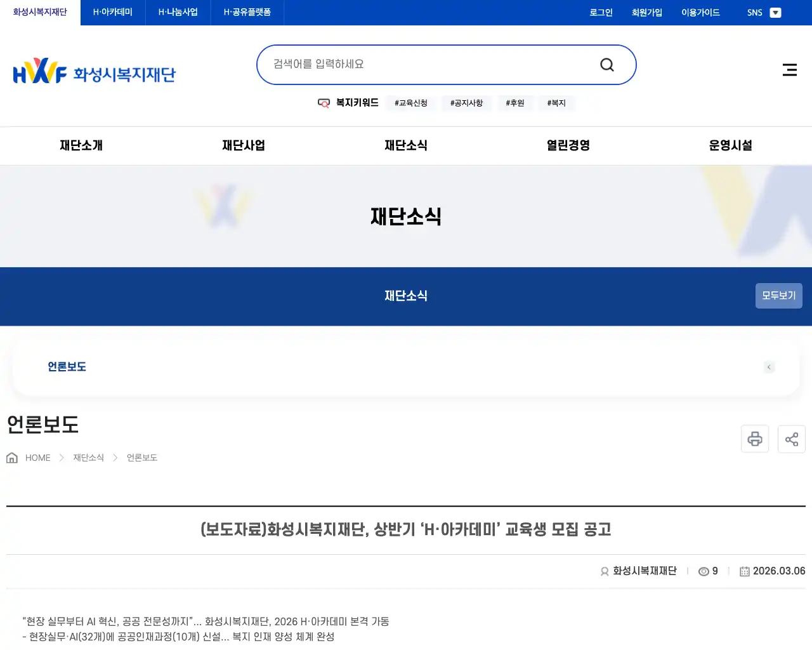Select the 회원가입 link
Screen dimensions: 812x650
(x=646, y=12)
